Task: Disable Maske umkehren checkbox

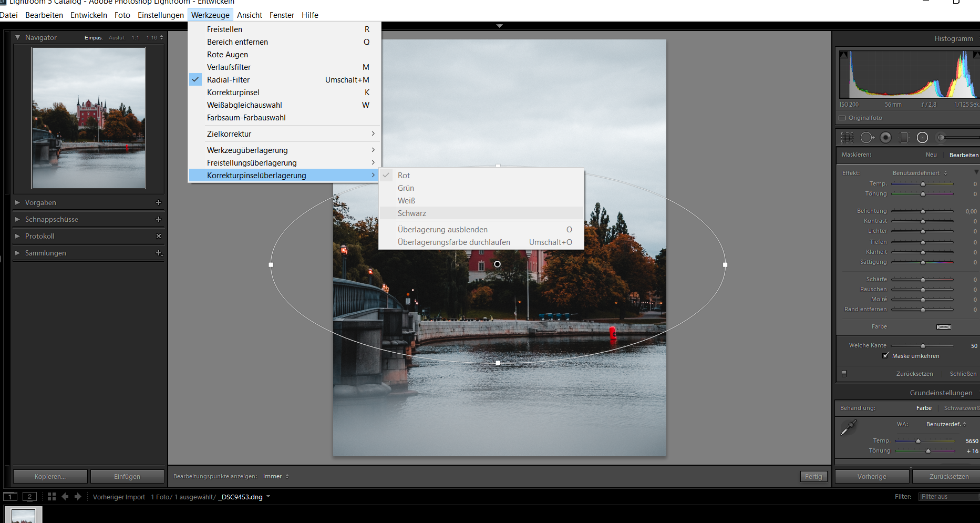Action: pyautogui.click(x=885, y=355)
